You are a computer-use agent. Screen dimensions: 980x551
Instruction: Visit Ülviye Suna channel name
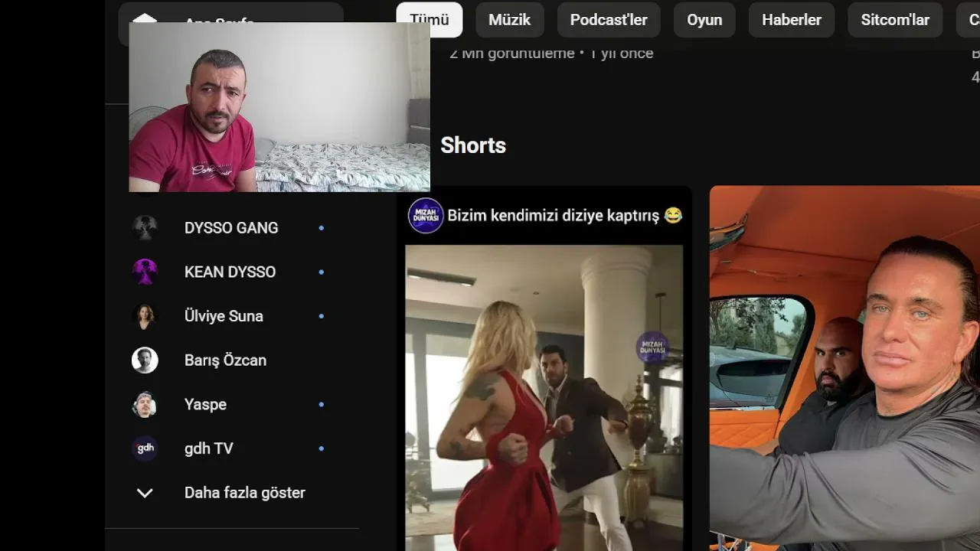[224, 316]
